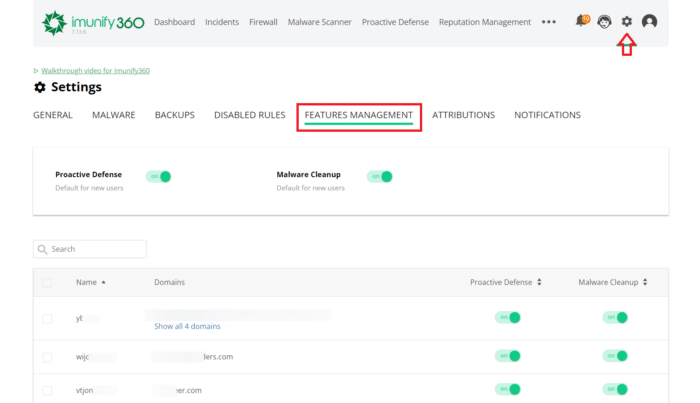Switch to the Disabled Rules tab
The image size is (700, 403).
249,115
